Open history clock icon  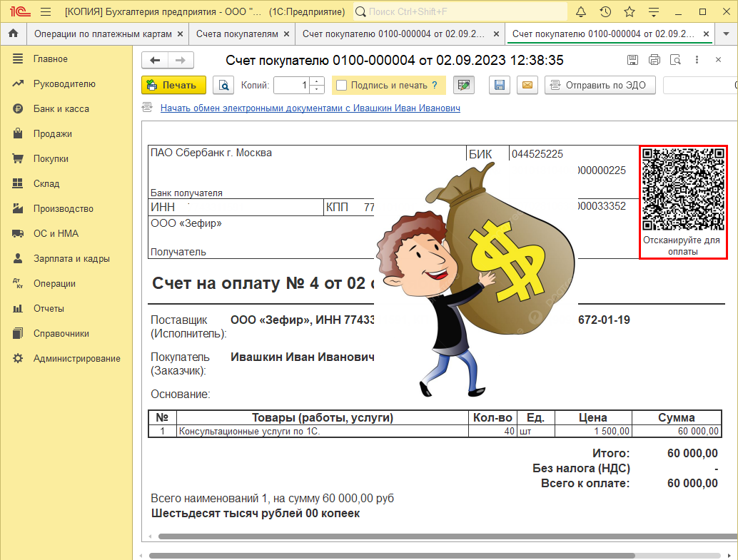tap(605, 11)
